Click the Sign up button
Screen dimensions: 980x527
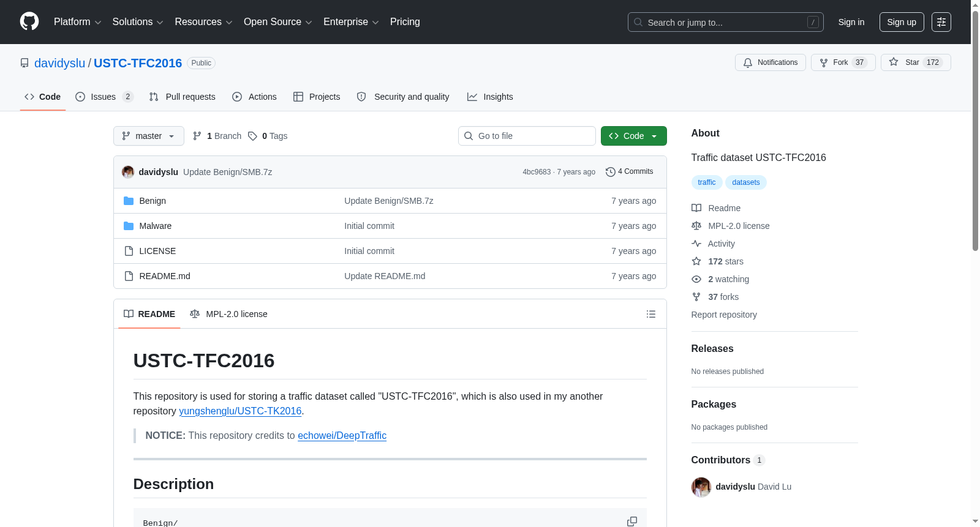click(902, 22)
